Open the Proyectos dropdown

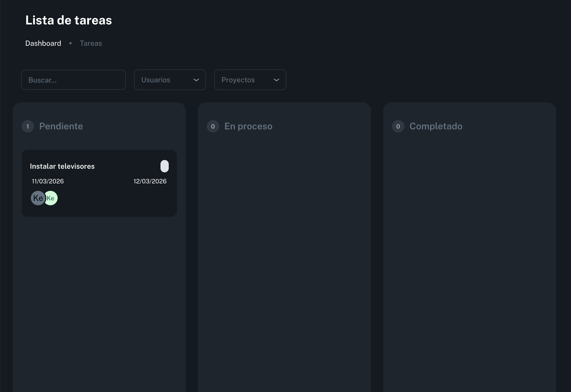(250, 80)
